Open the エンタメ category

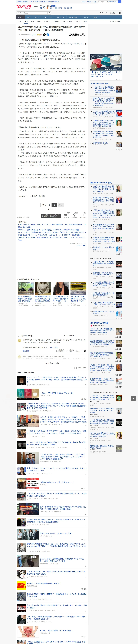click(x=47, y=21)
